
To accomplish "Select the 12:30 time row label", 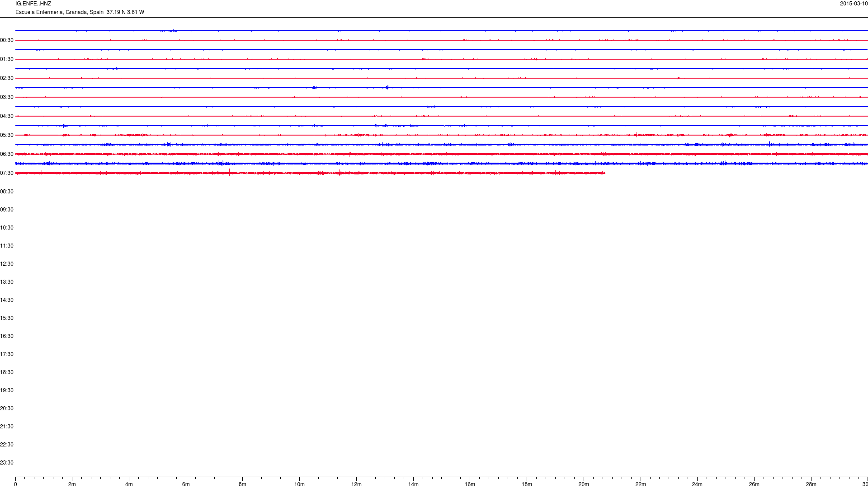I will point(7,264).
